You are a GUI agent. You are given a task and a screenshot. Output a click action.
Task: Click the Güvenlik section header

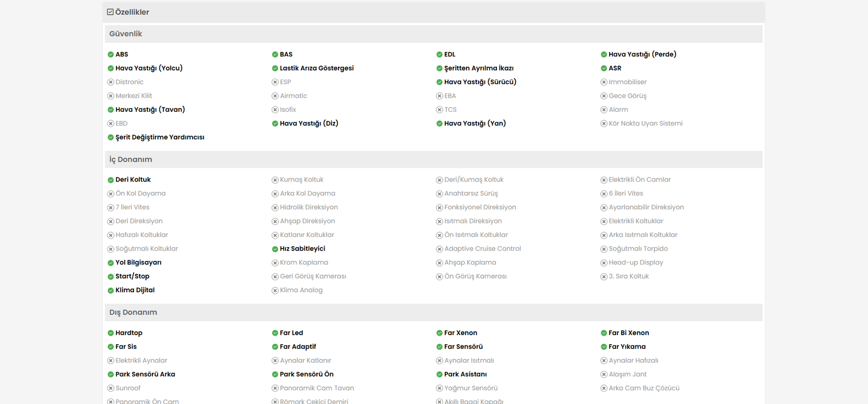click(x=126, y=34)
